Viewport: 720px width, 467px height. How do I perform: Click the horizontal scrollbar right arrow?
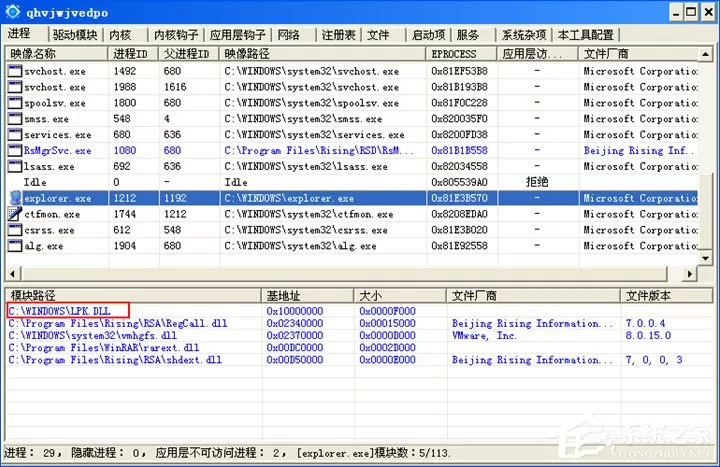click(690, 274)
